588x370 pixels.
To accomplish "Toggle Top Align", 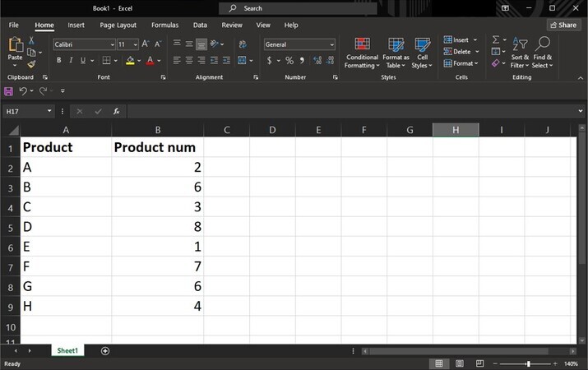I will pos(177,44).
